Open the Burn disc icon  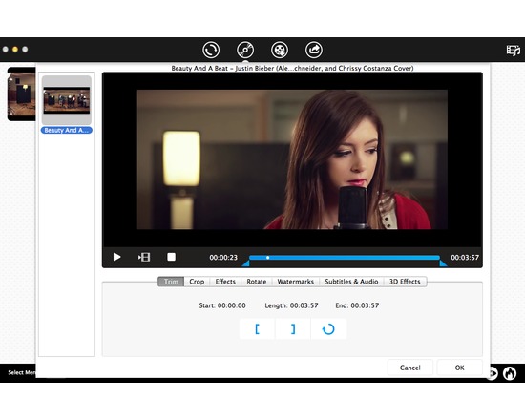(245, 50)
